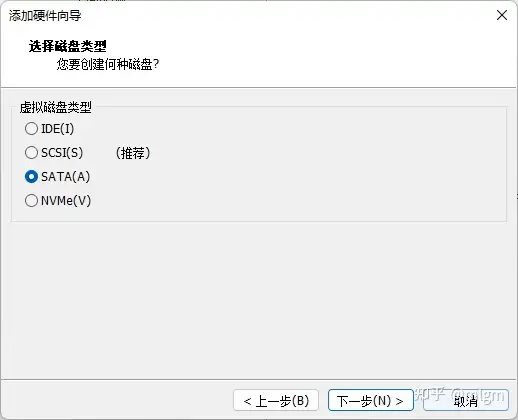Pick the NVMe(V) radio button
518x420 pixels.
point(31,201)
